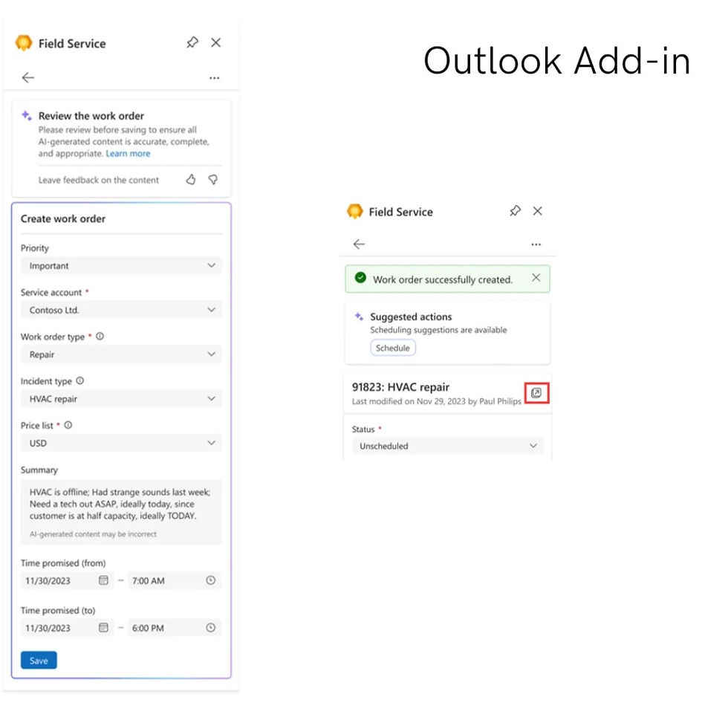728x720 pixels.
Task: Give thumbs up feedback on content
Action: tap(191, 180)
